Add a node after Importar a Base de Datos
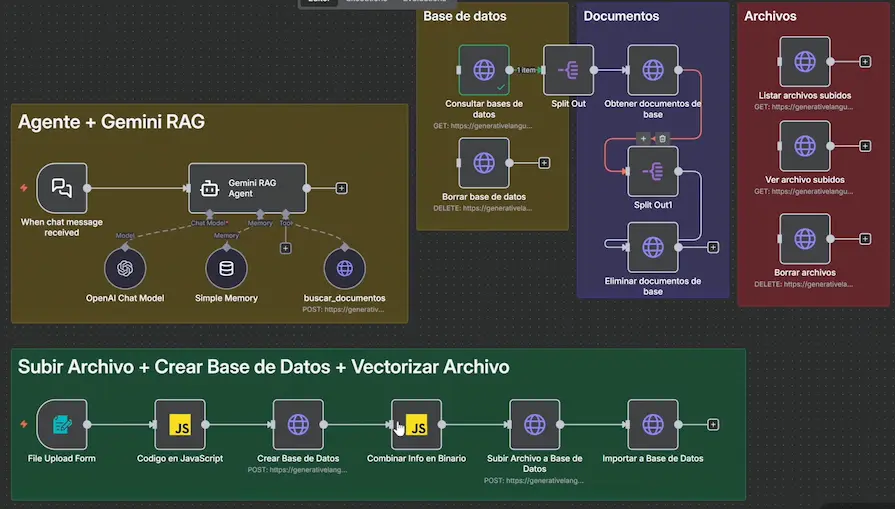This screenshot has height=509, width=895. (713, 425)
